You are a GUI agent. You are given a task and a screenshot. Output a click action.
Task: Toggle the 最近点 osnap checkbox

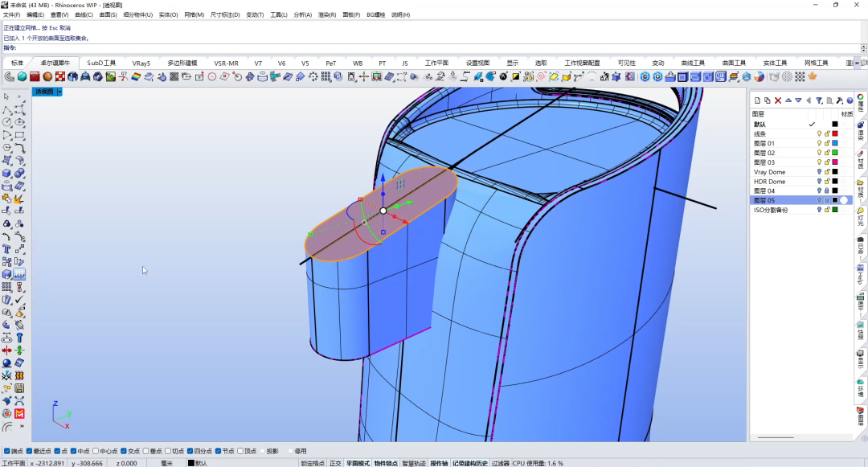pos(29,451)
